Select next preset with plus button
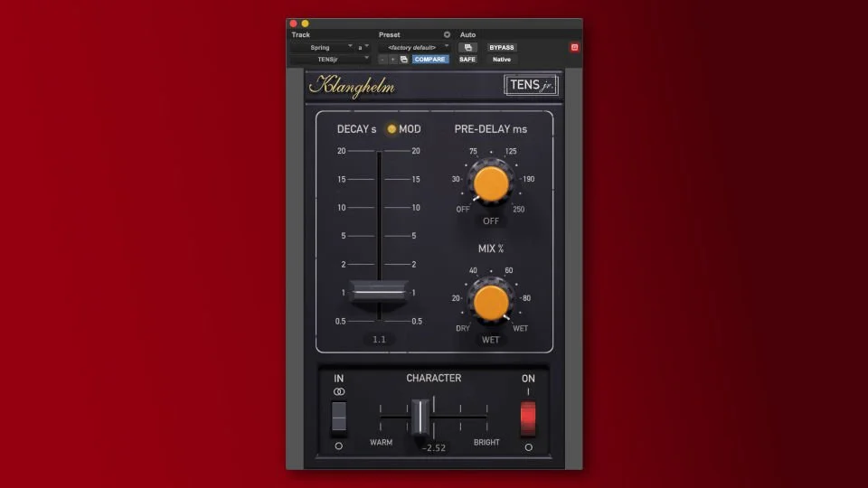 (x=393, y=60)
